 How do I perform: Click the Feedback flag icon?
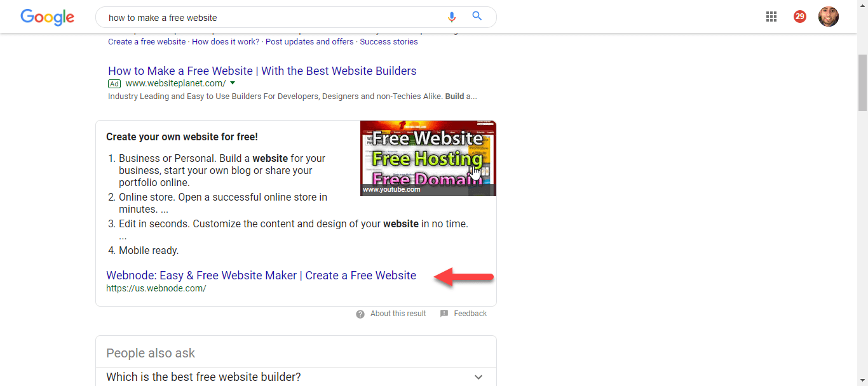[444, 314]
